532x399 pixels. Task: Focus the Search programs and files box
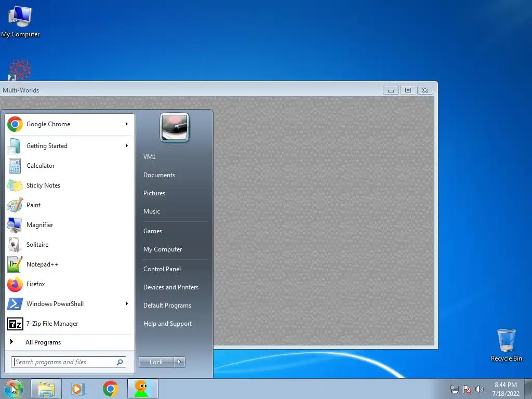tap(69, 362)
